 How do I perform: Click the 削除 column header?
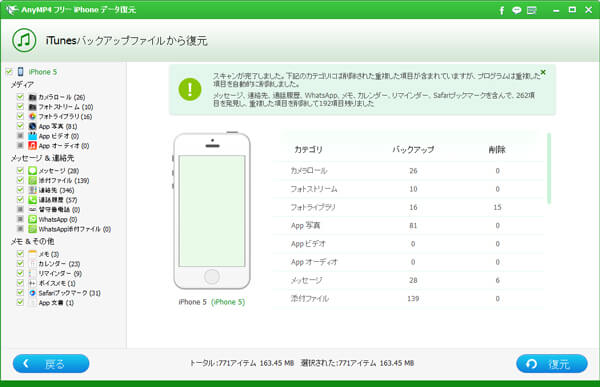497,150
